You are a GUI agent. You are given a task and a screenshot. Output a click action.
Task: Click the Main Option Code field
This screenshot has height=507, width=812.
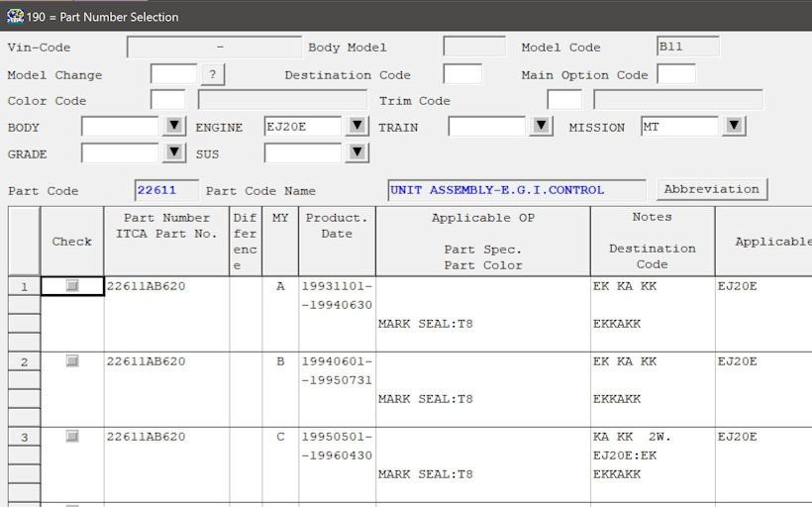pos(676,73)
